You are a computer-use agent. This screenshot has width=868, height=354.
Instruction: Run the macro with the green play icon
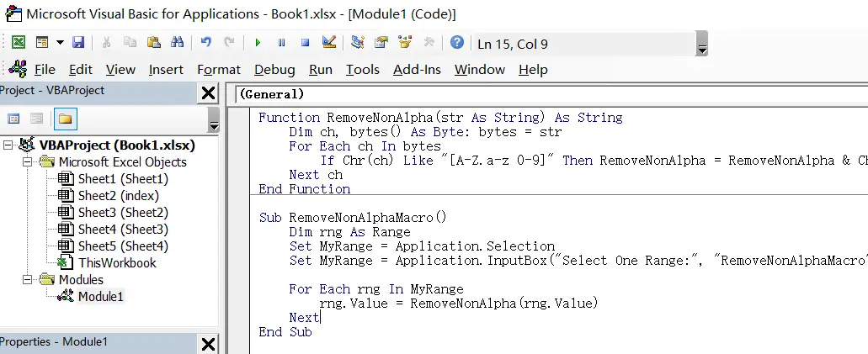coord(258,42)
